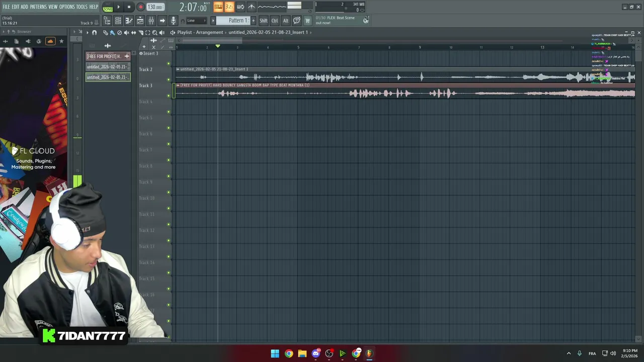Viewport: 644px width, 362px height.
Task: Open Discord from taskbar
Action: point(315,353)
